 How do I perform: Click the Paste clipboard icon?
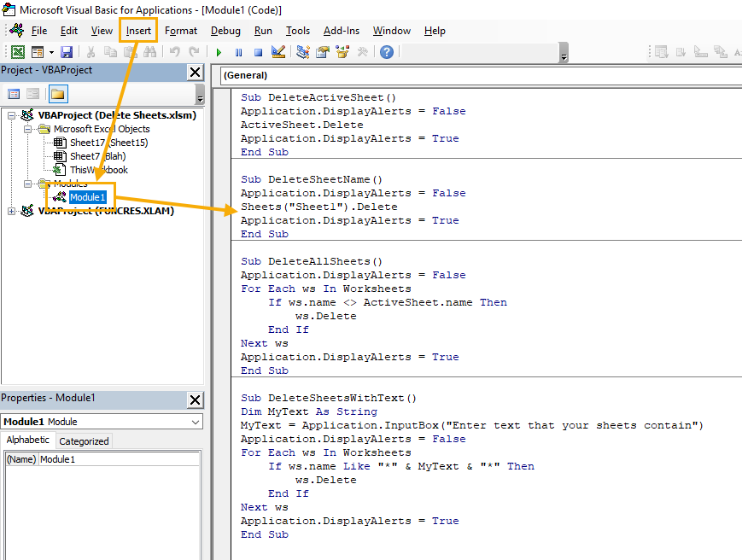[130, 52]
